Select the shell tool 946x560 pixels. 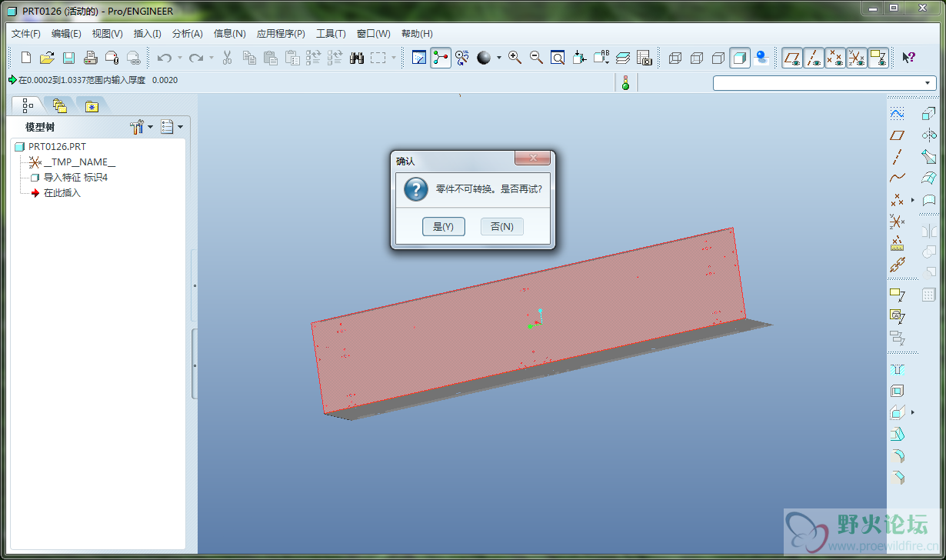click(897, 391)
